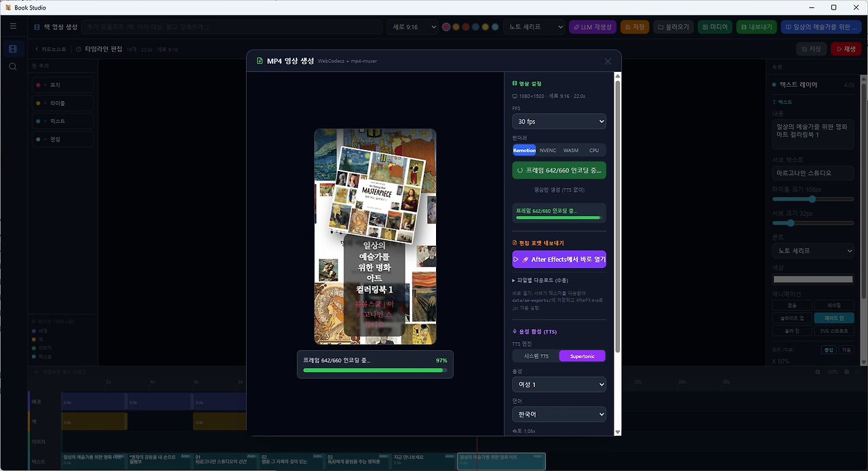
Task: Open the 일상의 예술가를 위한 project button
Action: coord(821,27)
